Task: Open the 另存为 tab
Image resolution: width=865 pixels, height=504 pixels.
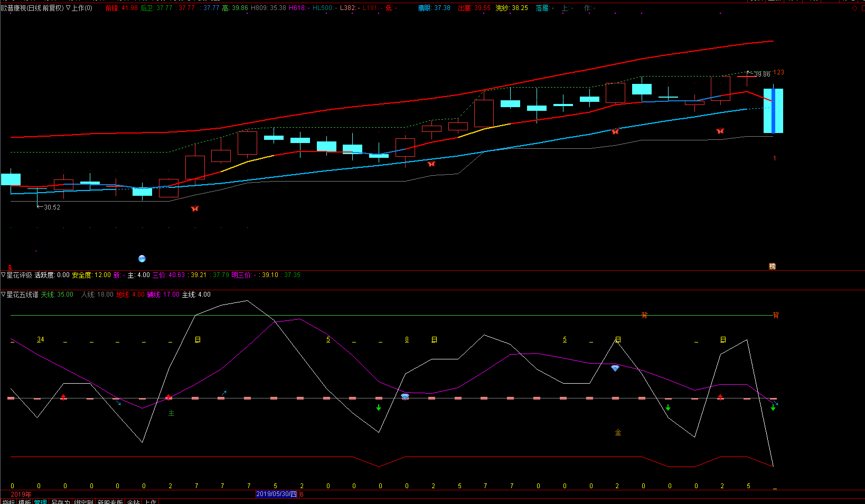Action: [x=60, y=501]
